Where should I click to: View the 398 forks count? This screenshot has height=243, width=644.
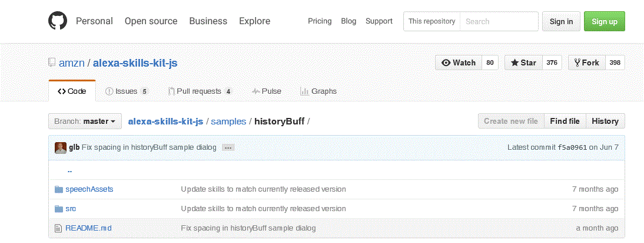pyautogui.click(x=615, y=63)
